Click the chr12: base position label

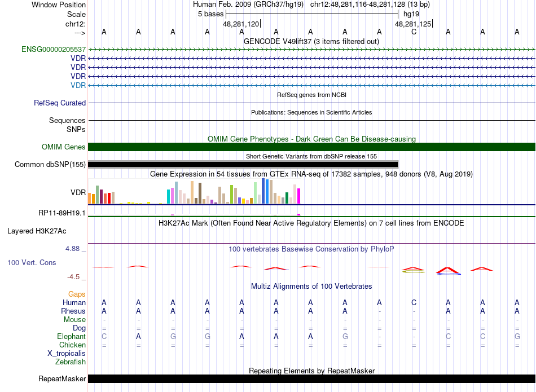pos(75,24)
